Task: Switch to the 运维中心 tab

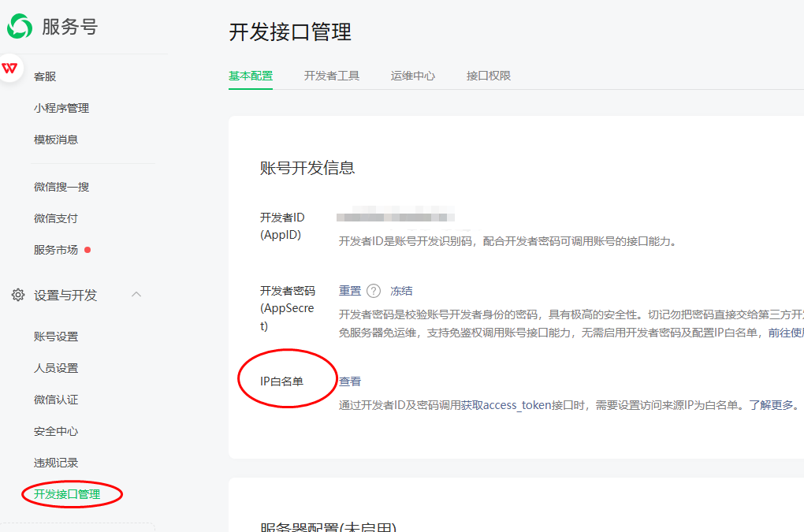Action: tap(413, 76)
